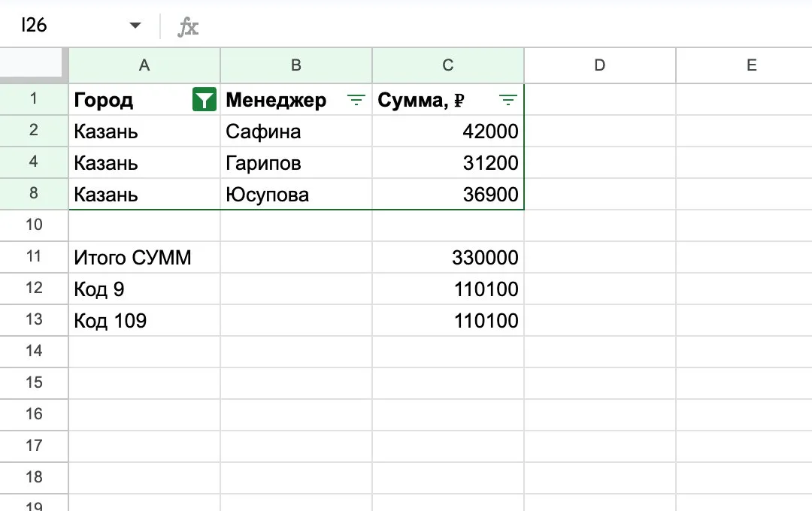Open the filter menu for Менеджер column
Viewport: 812px width, 511px height.
tap(356, 100)
